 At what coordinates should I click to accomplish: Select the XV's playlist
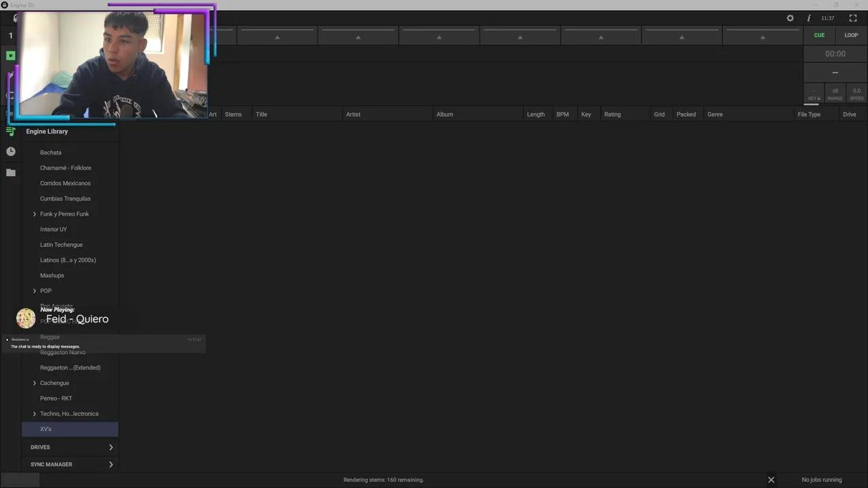(x=71, y=429)
